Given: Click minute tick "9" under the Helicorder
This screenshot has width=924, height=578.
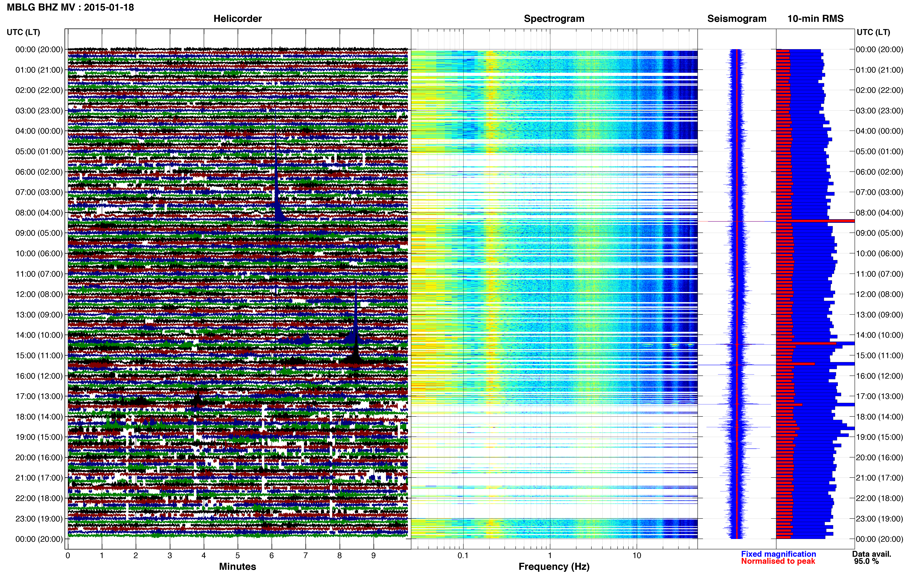Looking at the screenshot, I should [373, 555].
